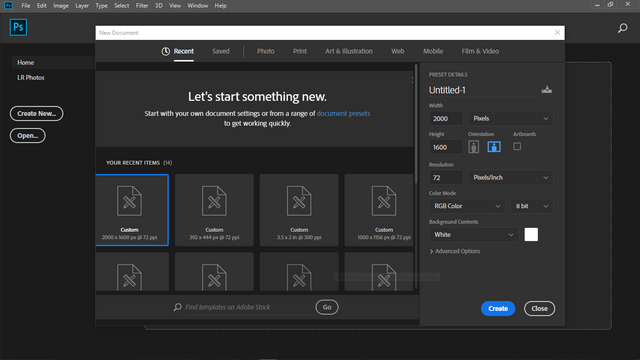Close the New Document dialog with X
640x360 pixels.
click(x=557, y=33)
